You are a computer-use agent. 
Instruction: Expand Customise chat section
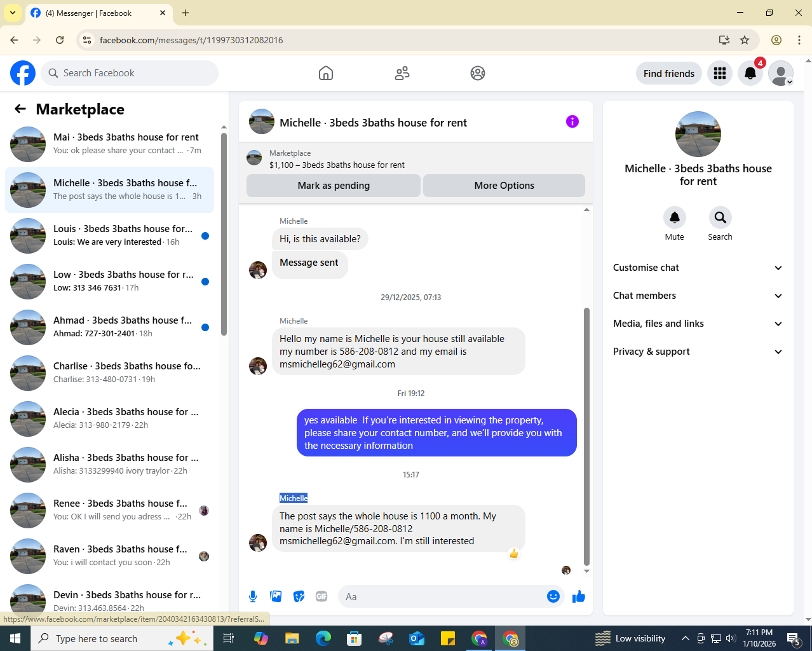pos(698,268)
